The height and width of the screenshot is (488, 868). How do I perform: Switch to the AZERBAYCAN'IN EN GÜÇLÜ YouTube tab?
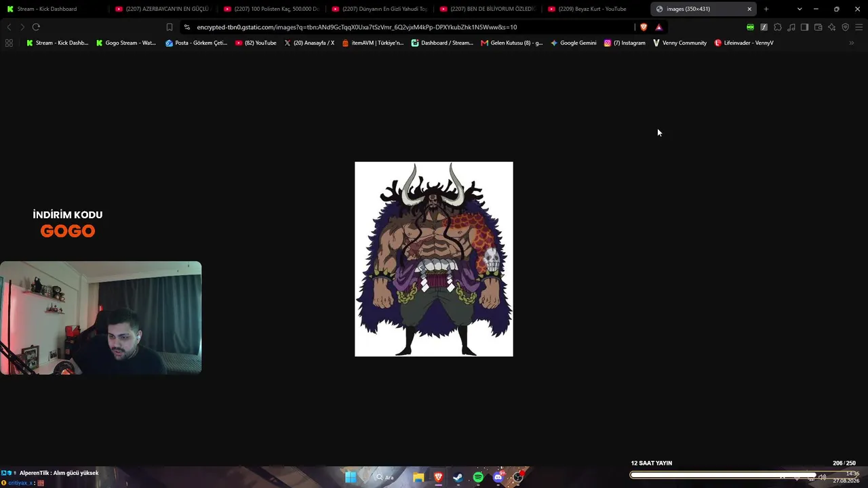163,9
